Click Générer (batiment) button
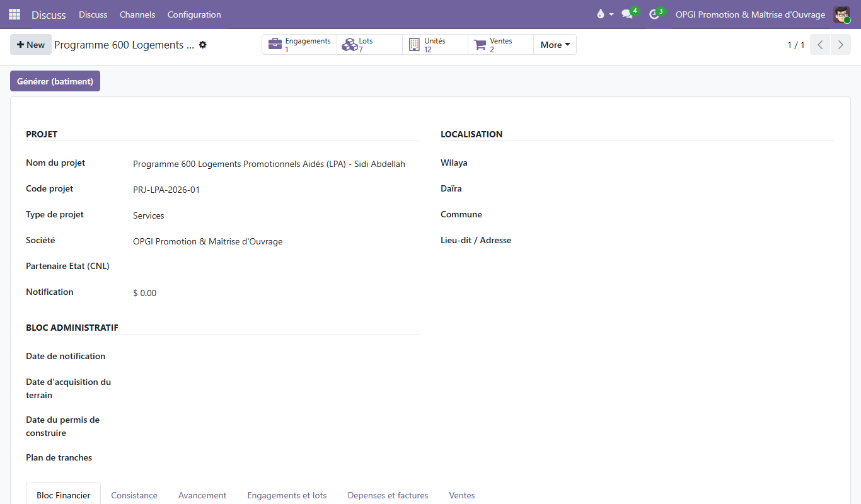Viewport: 861px width, 504px height. [55, 81]
